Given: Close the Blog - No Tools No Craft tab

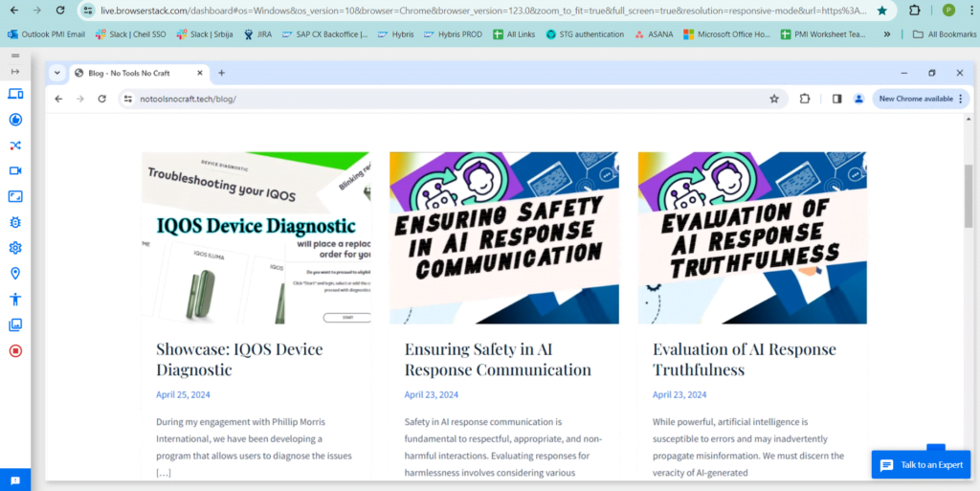Looking at the screenshot, I should coord(200,73).
